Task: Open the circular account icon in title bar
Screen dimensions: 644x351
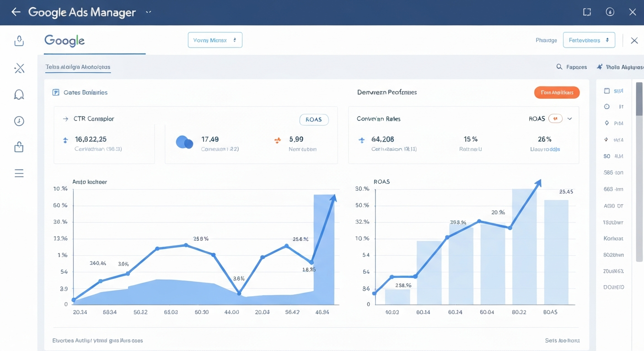Action: coord(610,12)
